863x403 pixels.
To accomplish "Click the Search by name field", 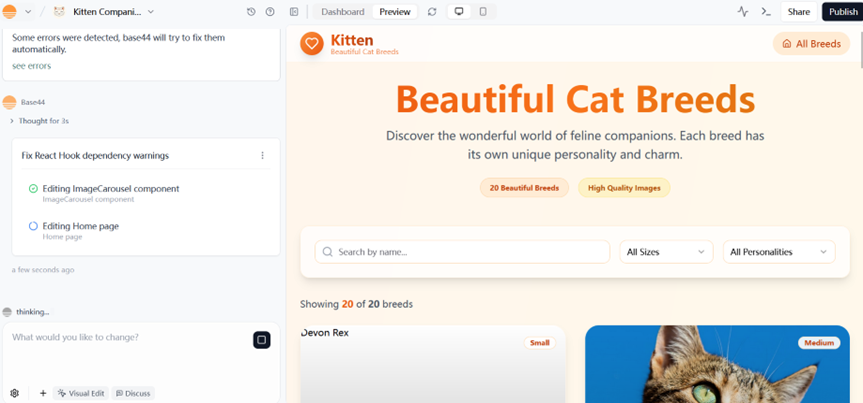I will [462, 252].
